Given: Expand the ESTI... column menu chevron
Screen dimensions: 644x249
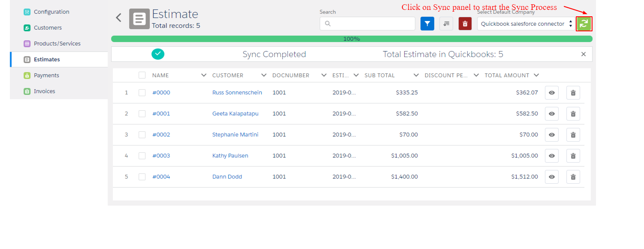Looking at the screenshot, I should pos(356,75).
